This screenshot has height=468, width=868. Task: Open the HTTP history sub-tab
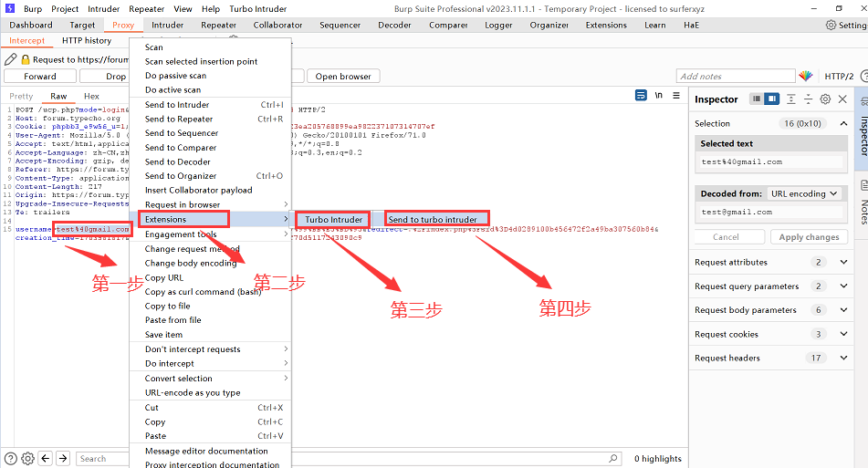click(87, 40)
